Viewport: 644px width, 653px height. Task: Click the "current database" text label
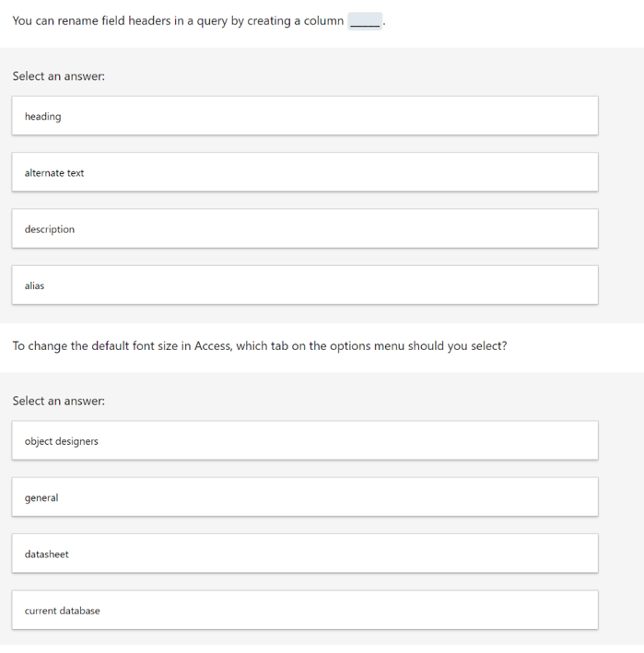pos(63,611)
